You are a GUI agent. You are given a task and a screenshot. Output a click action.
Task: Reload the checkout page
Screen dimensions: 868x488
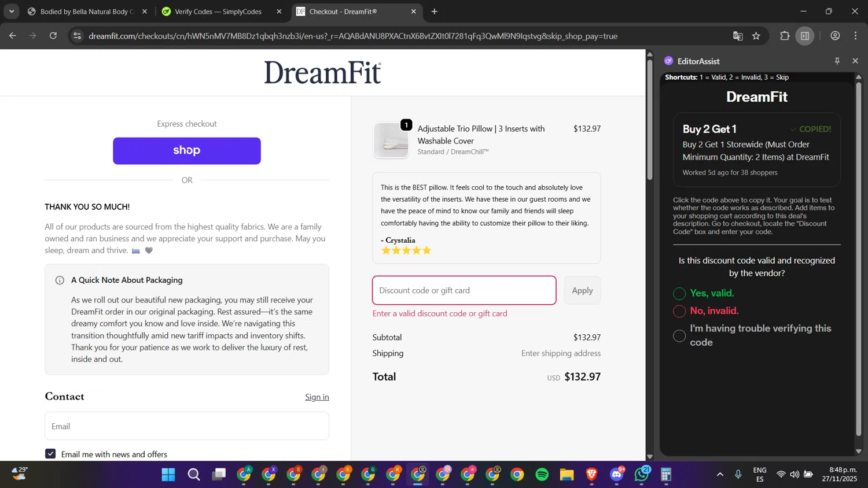click(x=53, y=36)
